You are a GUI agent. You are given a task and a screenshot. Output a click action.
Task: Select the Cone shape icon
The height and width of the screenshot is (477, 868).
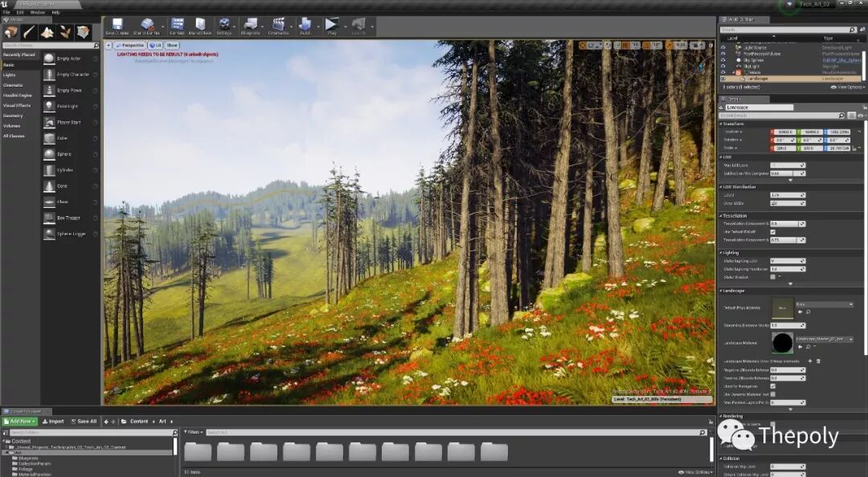tap(49, 186)
